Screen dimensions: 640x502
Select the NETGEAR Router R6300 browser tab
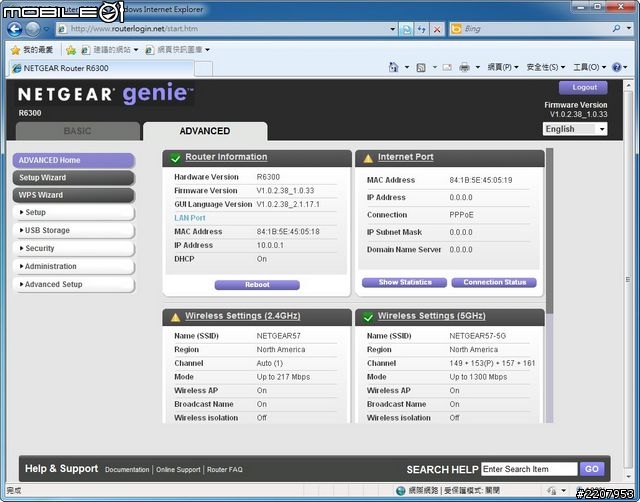(101, 68)
